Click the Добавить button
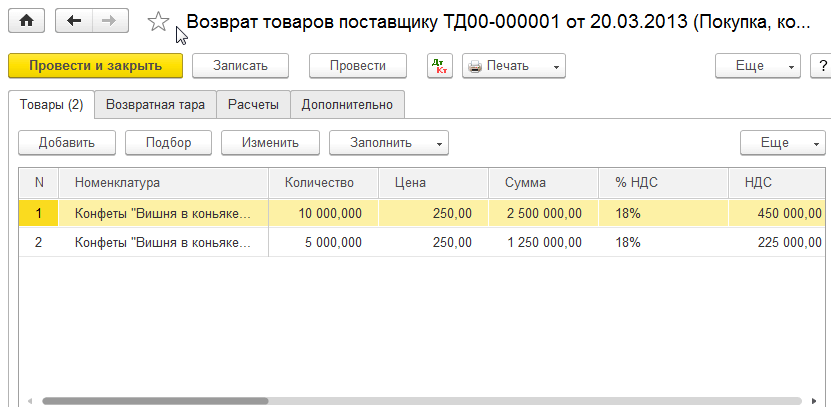This screenshot has height=407, width=831. coord(67,142)
